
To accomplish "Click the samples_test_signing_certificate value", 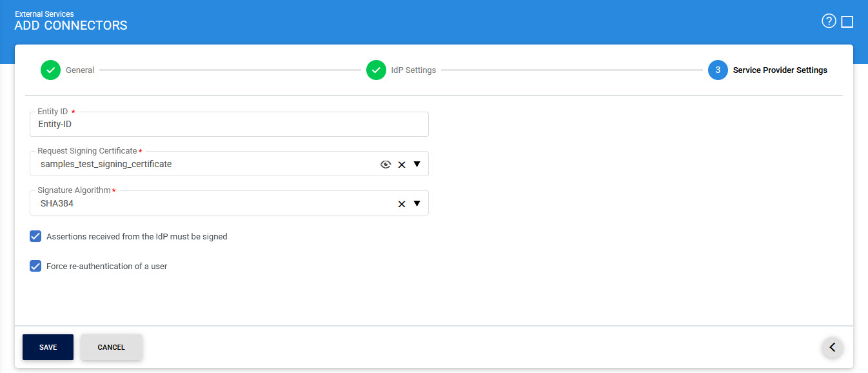I will coord(106,165).
